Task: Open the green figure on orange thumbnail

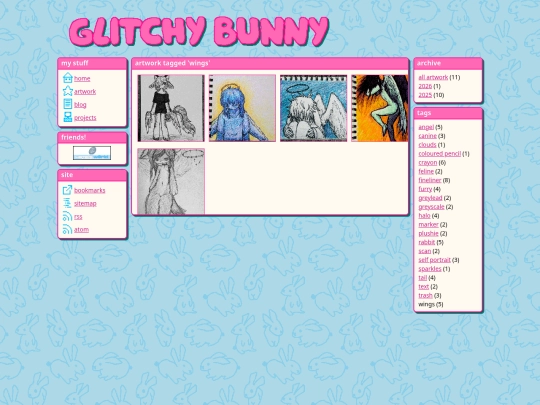Action: point(380,108)
